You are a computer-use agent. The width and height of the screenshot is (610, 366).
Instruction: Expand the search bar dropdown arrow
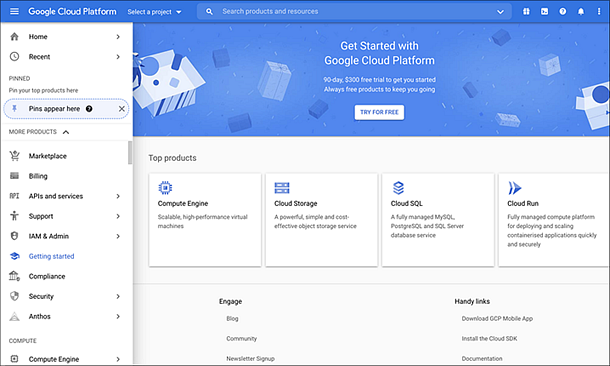point(500,12)
